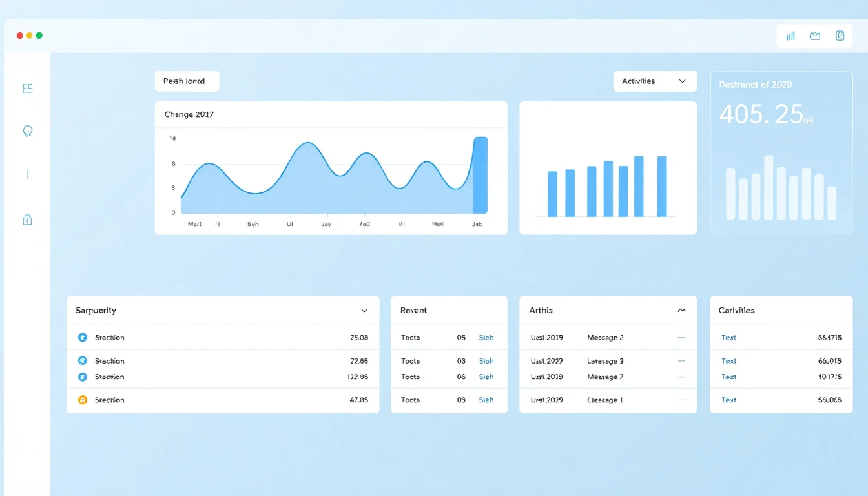Open the Activities dropdown
Image resolution: width=868 pixels, height=496 pixels.
click(x=655, y=81)
